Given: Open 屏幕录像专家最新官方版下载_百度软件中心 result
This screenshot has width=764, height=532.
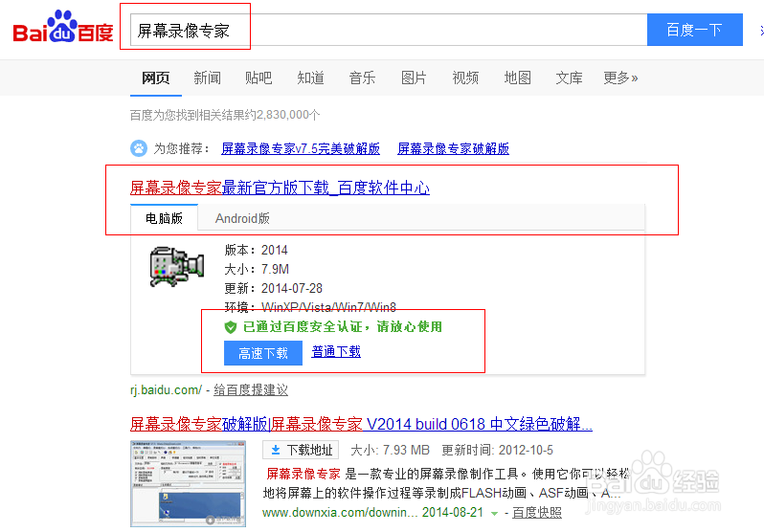Looking at the screenshot, I should [280, 188].
